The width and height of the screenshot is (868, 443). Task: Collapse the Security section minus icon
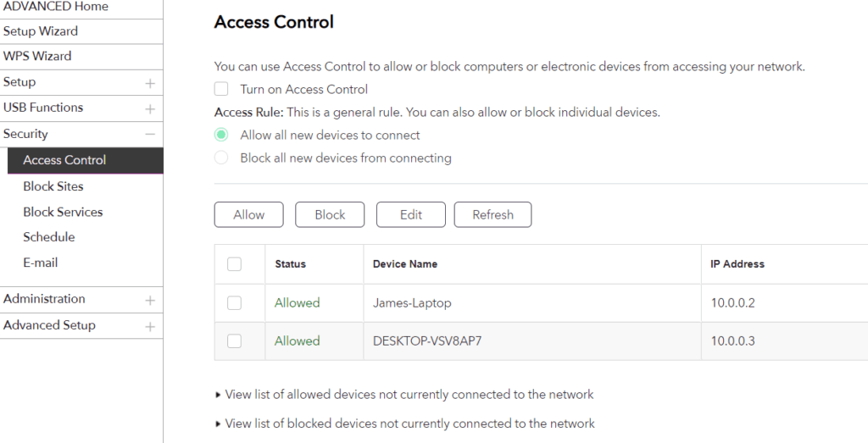click(x=150, y=134)
